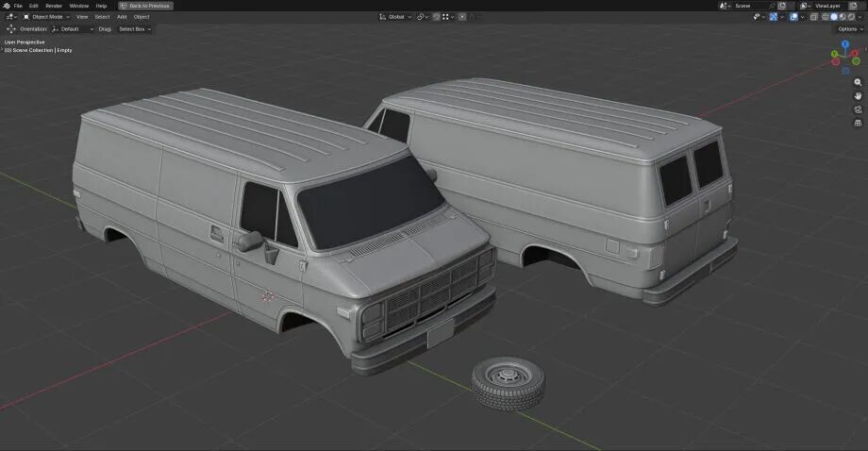
Task: Click the green Y axis gizmo handle
Action: (834, 54)
